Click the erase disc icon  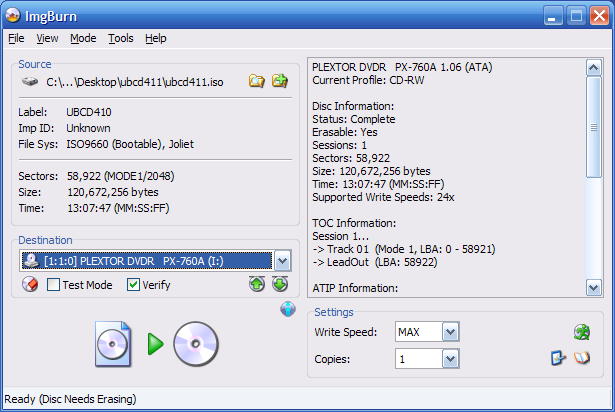(x=30, y=284)
